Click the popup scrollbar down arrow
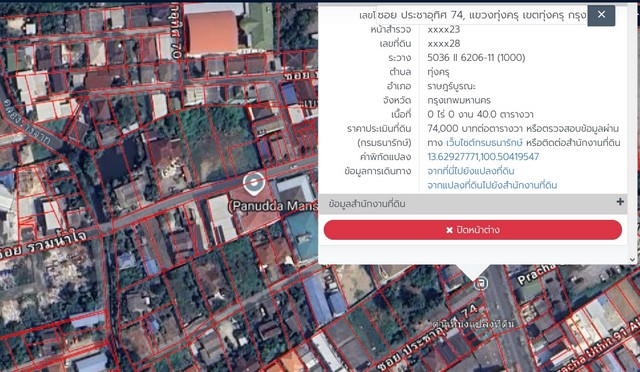Image resolution: width=640 pixels, height=372 pixels. click(632, 259)
